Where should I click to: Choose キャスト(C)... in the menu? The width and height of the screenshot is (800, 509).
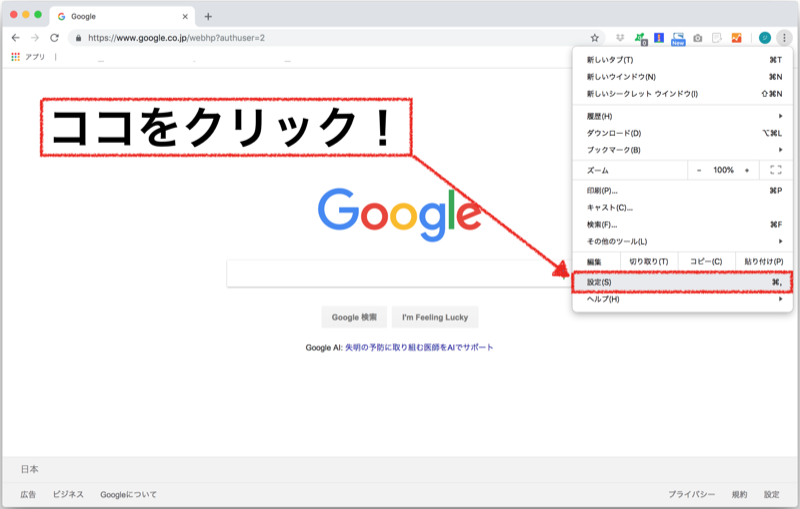point(683,208)
